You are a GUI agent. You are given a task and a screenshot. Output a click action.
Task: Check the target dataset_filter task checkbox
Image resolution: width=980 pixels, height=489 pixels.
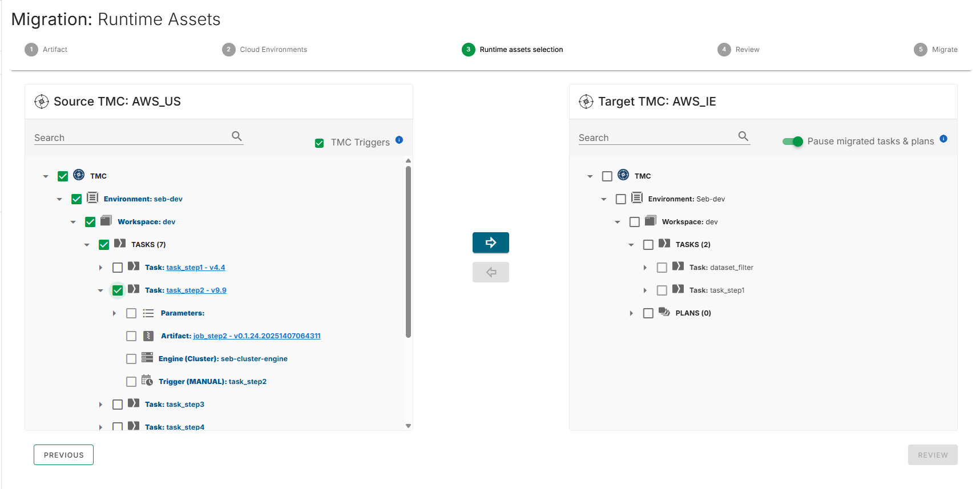[x=662, y=268]
